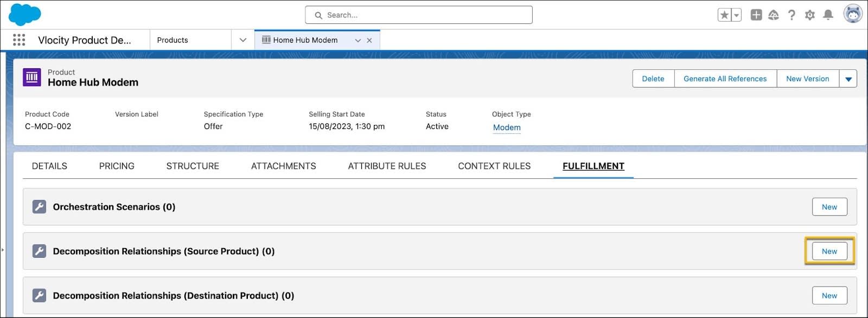The width and height of the screenshot is (868, 318).
Task: Switch to the PRICING tab
Action: (117, 166)
